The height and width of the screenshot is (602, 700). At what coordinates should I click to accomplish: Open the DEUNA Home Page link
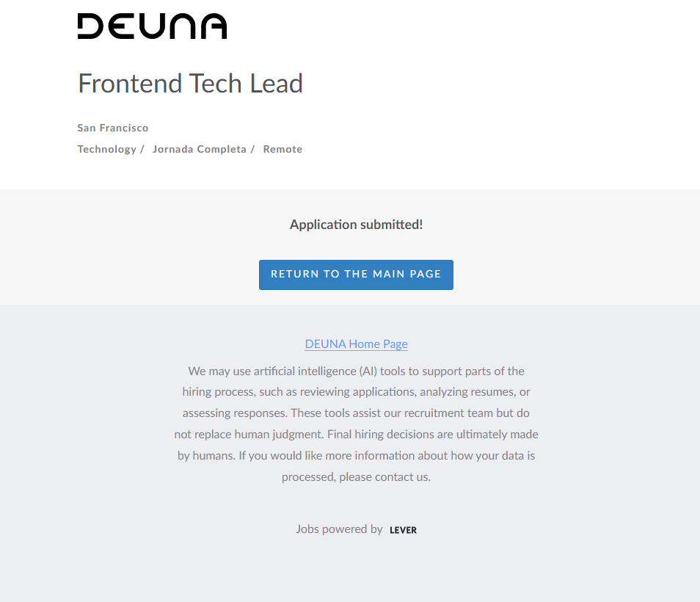[x=356, y=344]
